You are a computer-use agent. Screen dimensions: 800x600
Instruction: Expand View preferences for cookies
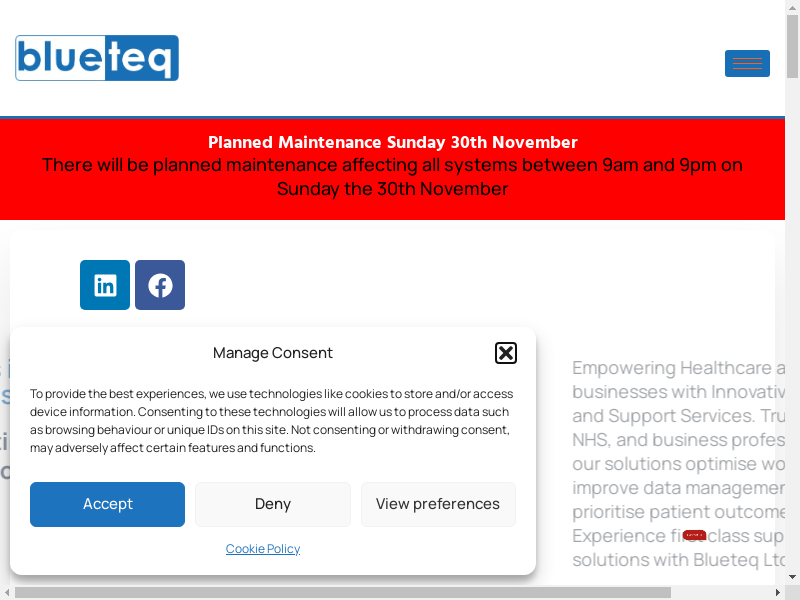pos(438,504)
